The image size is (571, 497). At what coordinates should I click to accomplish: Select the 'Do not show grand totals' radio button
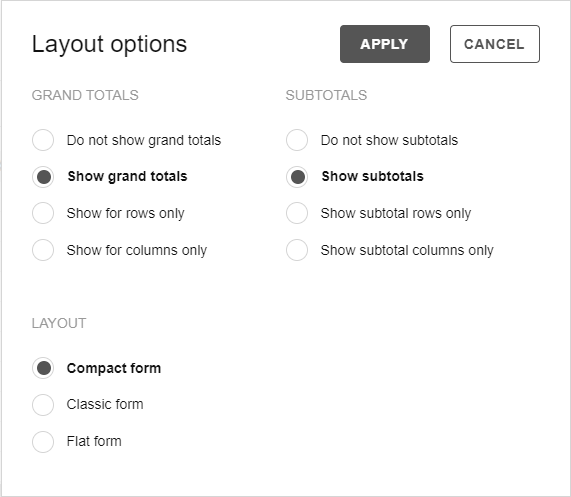point(43,140)
